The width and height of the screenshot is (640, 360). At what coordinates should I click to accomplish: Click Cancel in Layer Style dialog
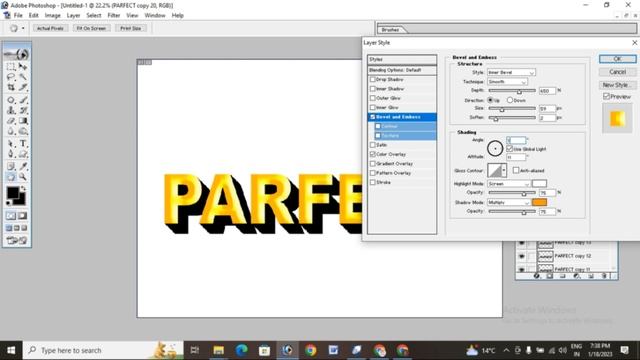618,72
